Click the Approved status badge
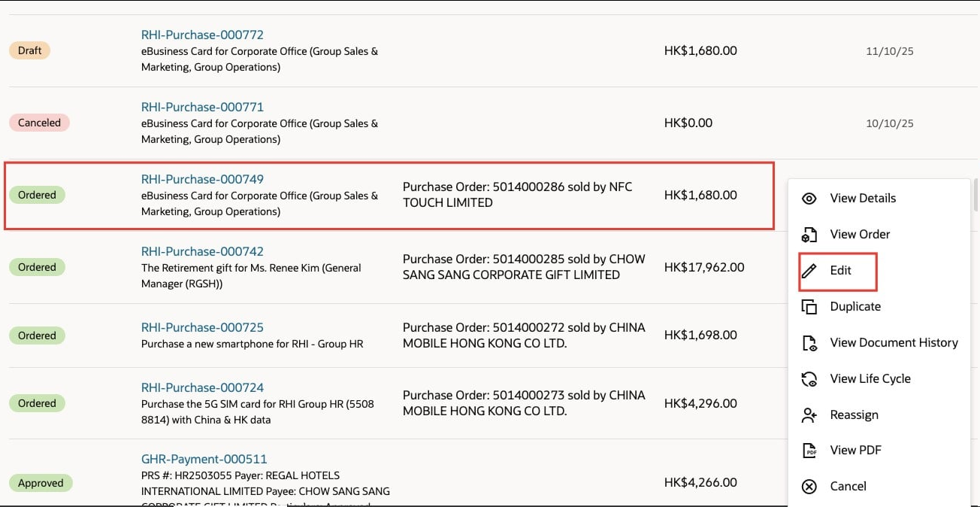 [41, 483]
